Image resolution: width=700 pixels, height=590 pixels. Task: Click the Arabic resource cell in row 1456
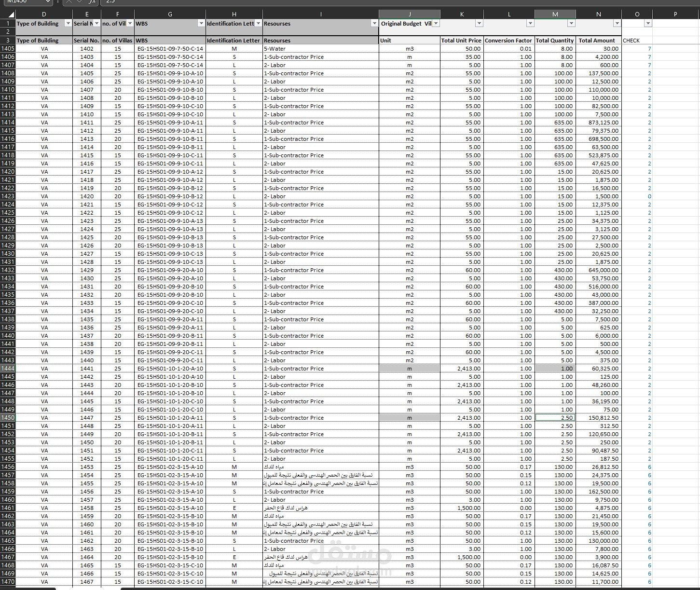tap(321, 467)
